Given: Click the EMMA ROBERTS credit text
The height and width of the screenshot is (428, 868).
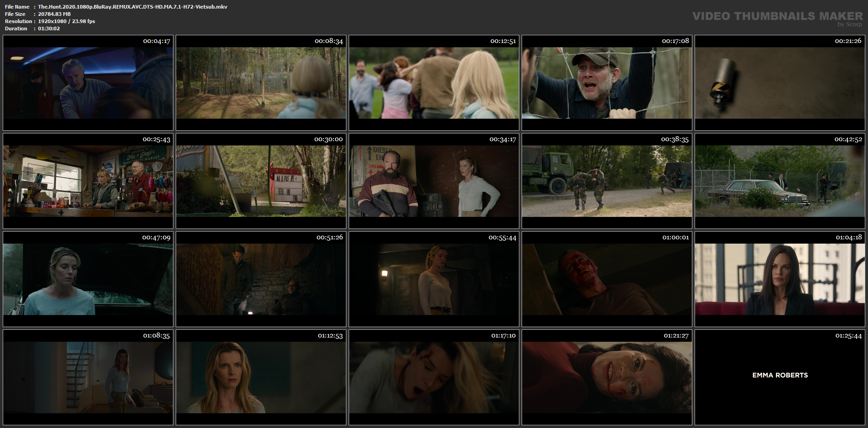Looking at the screenshot, I should [780, 375].
